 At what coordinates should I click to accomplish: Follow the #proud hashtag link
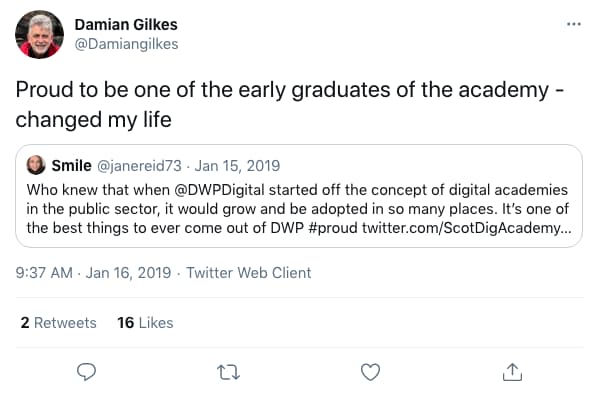(x=332, y=228)
